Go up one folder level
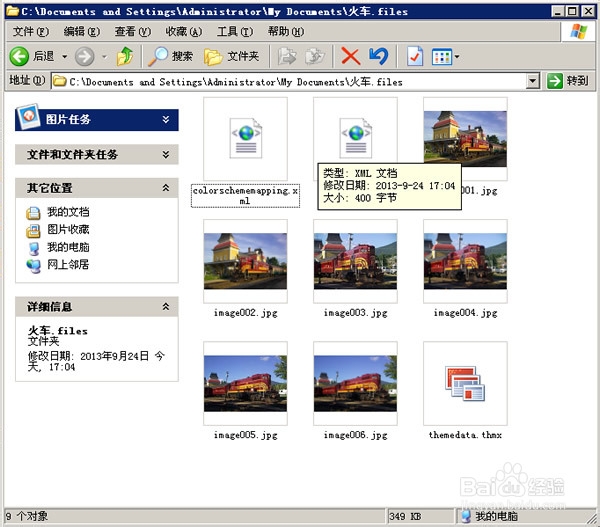 (x=125, y=57)
